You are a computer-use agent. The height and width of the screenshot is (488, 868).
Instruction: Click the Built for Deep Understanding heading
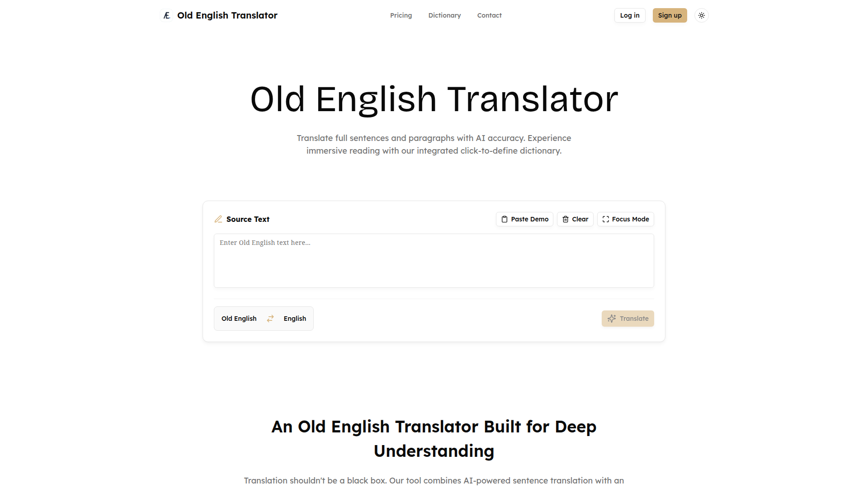click(x=434, y=439)
